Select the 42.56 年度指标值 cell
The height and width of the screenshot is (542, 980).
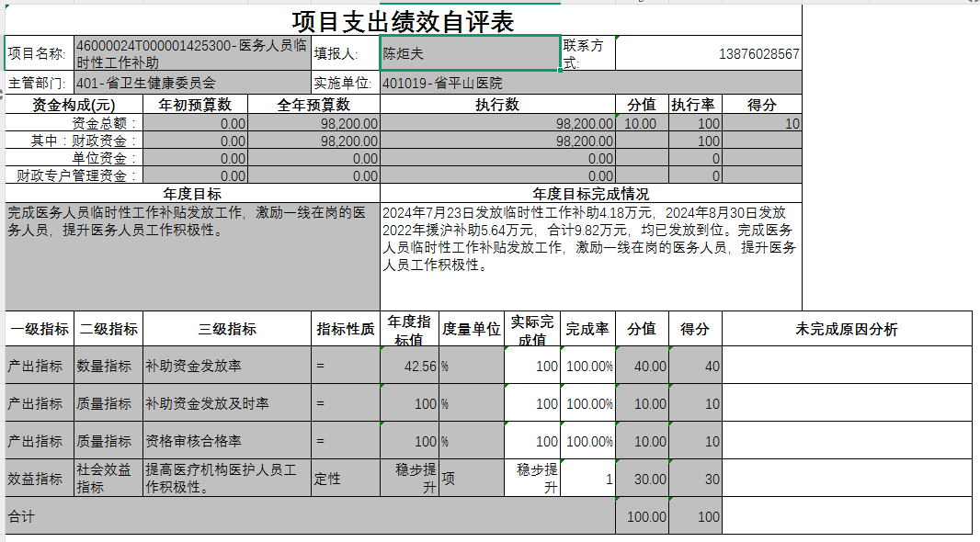coord(409,366)
